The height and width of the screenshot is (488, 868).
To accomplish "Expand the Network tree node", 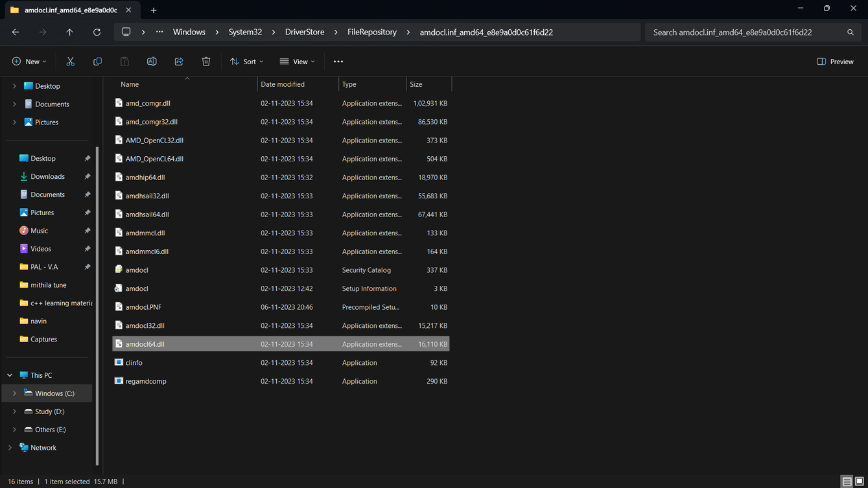I will pyautogui.click(x=10, y=448).
